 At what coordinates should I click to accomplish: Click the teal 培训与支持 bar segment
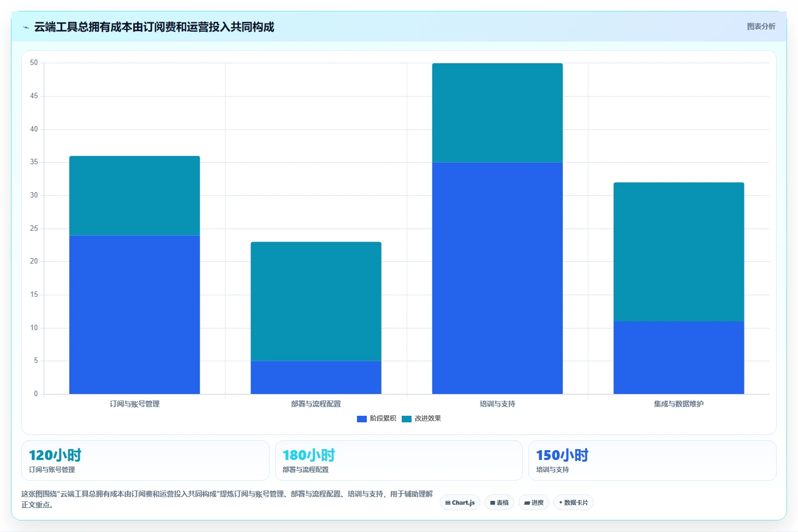(497, 112)
